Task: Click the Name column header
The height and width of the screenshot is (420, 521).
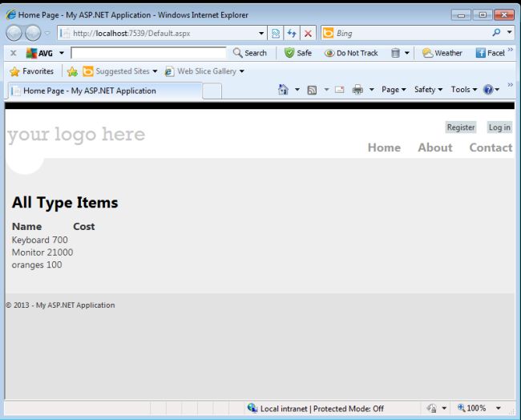Action: [x=27, y=227]
